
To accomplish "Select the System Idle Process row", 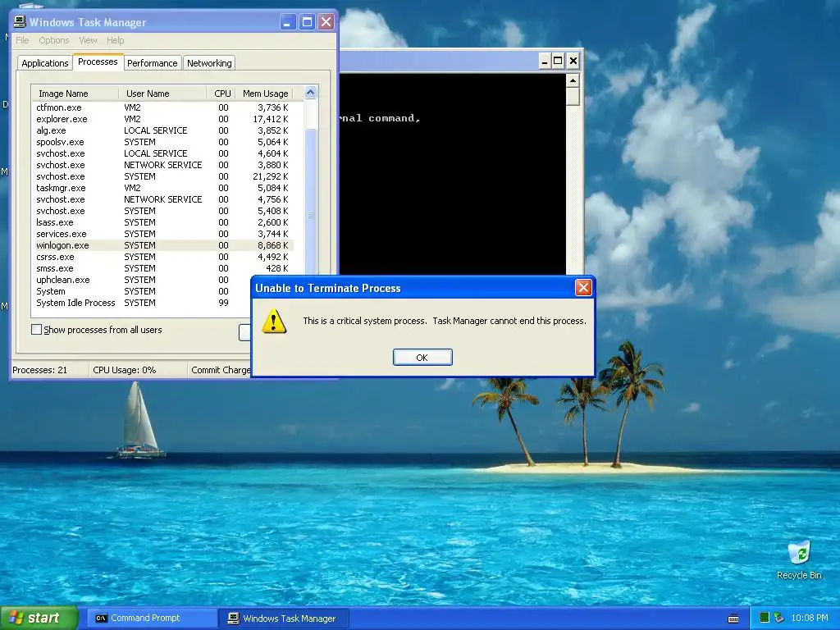I will (142, 304).
